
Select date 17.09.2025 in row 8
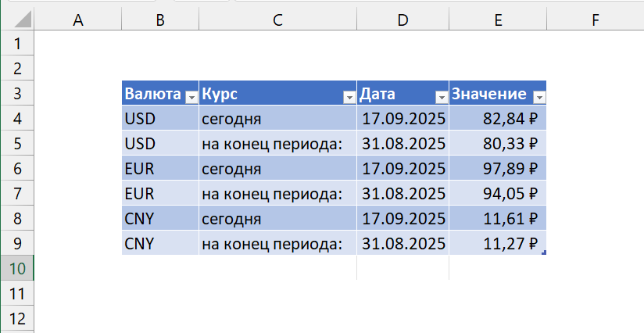(403, 218)
